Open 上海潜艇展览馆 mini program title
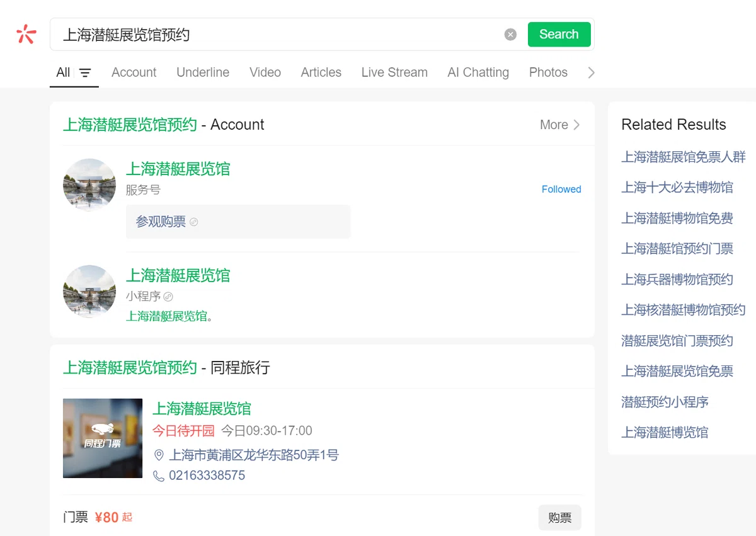This screenshot has height=536, width=756. pyautogui.click(x=178, y=275)
